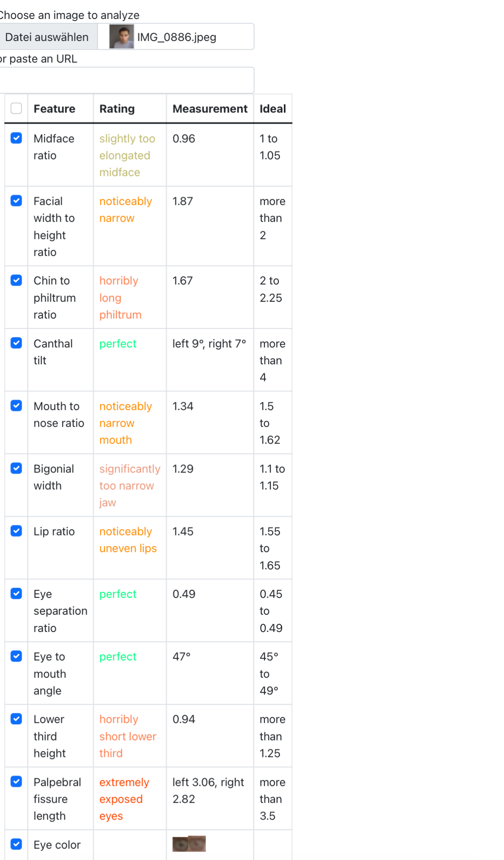Uncheck the Palpebral fissure length checkbox
This screenshot has width=504, height=860.
[16, 781]
